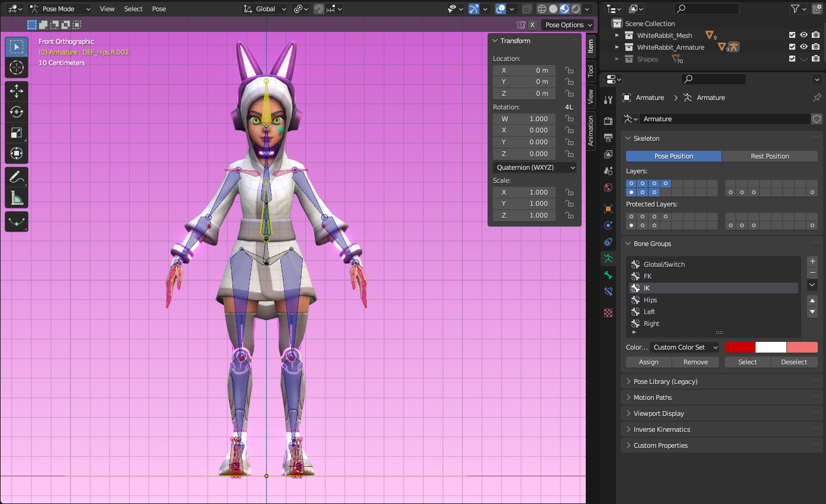Open the Pose menu
826x504 pixels.
pyautogui.click(x=159, y=9)
